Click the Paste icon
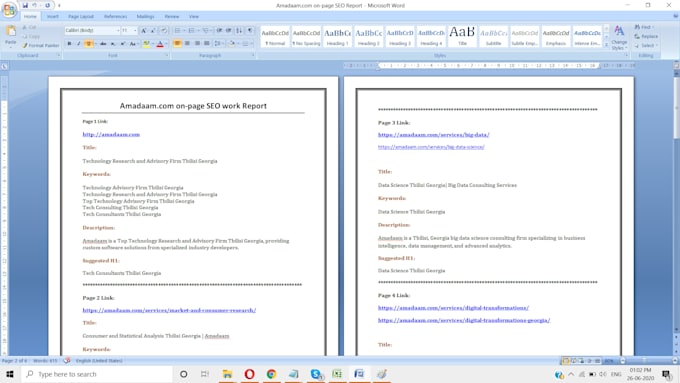This screenshot has width=680, height=383. click(x=11, y=32)
